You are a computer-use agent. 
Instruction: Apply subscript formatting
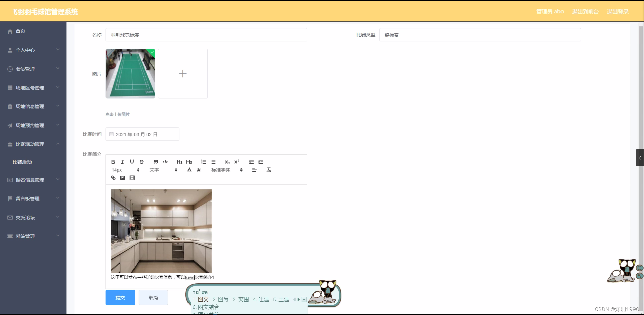pyautogui.click(x=227, y=162)
